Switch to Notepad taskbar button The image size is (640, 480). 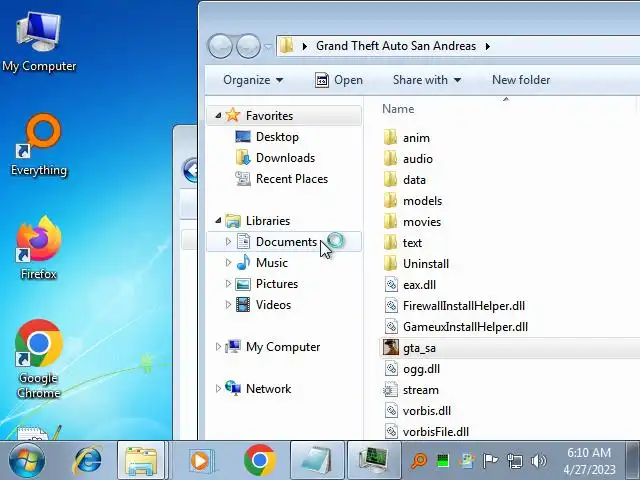[317, 460]
